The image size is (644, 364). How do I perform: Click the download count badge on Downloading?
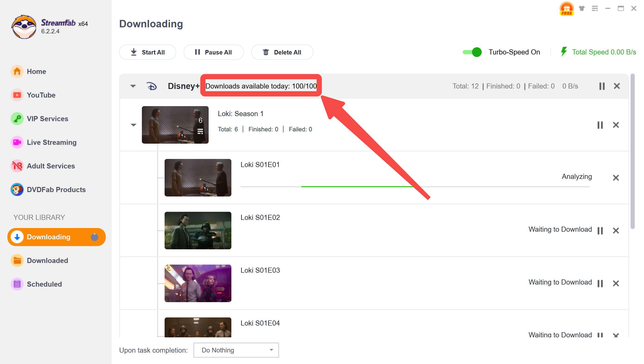[94, 237]
